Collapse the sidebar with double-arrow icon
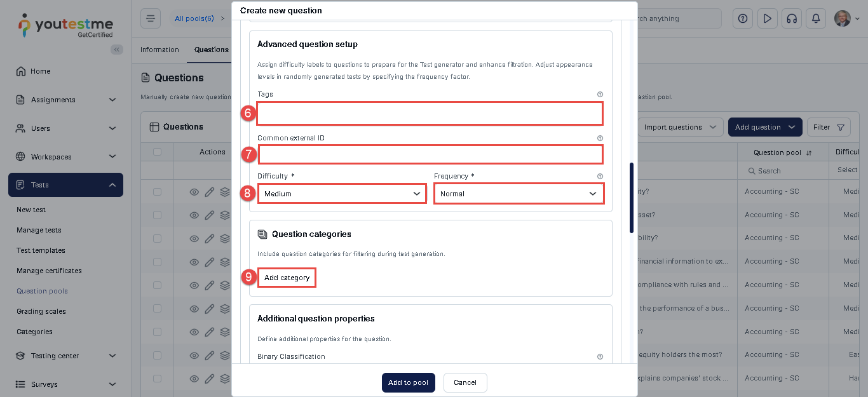 tap(117, 50)
